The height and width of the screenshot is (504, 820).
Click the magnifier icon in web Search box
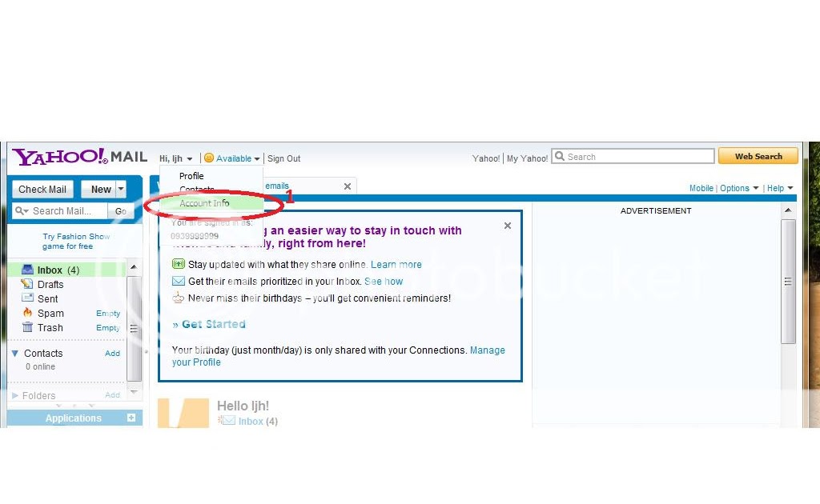tap(560, 156)
